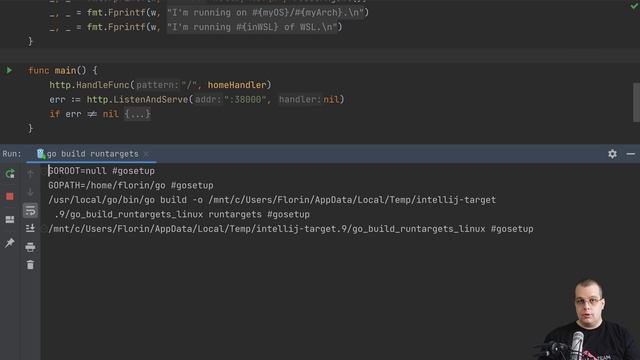
Task: Toggle soft-wrap in the console output
Action: click(x=30, y=211)
